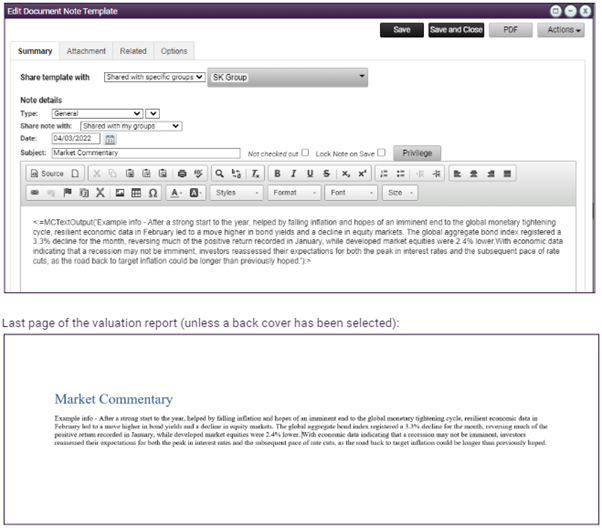Open the date calendar picker

(111, 139)
